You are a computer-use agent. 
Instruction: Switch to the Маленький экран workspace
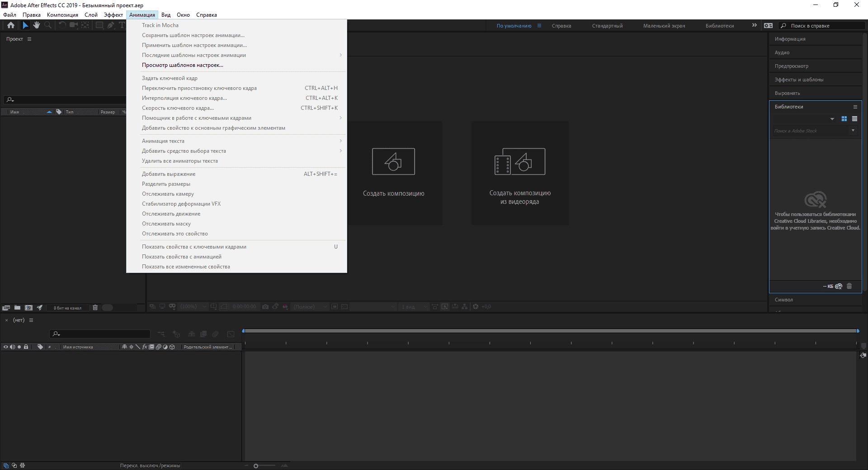[x=664, y=26]
